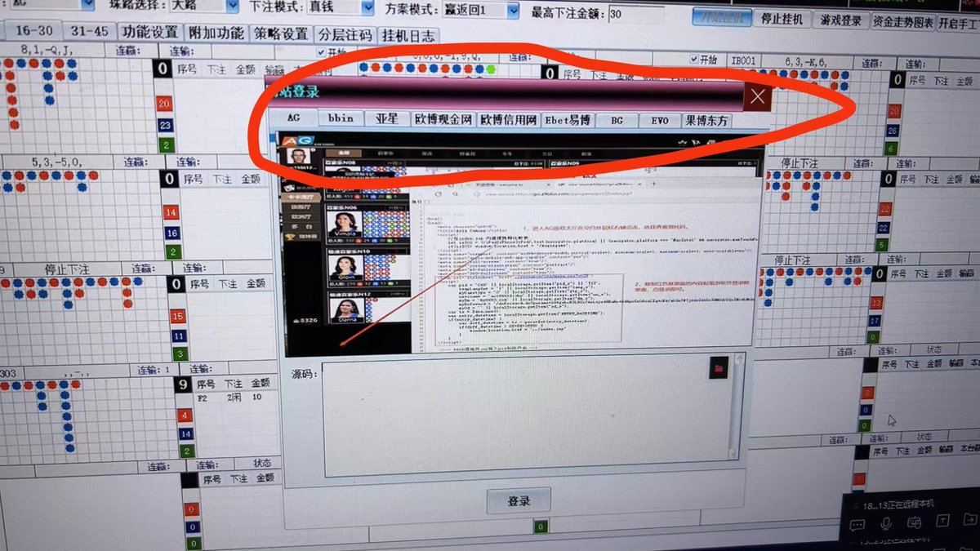This screenshot has height=551, width=980.
Task: Select the Ebet易博 tab in login dialog
Action: (568, 121)
